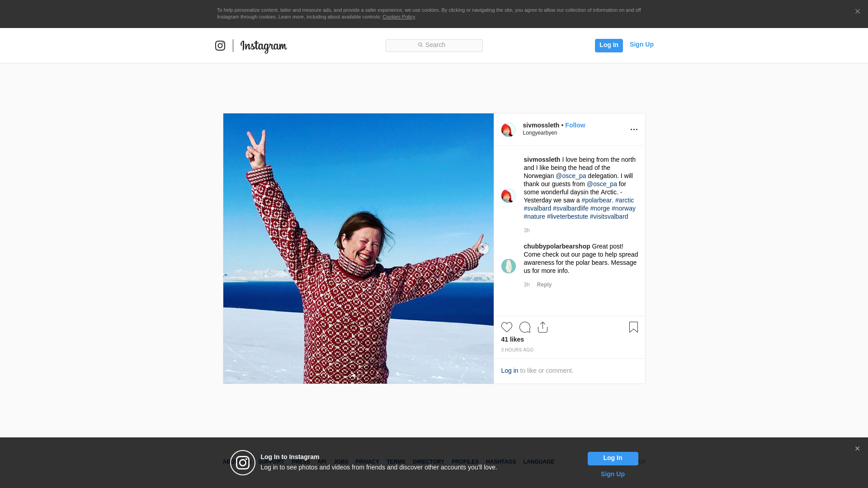The width and height of the screenshot is (868, 488).
Task: Click the comment speech bubble icon
Action: (x=524, y=327)
